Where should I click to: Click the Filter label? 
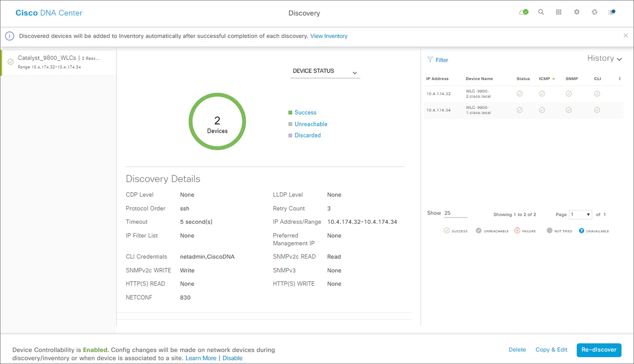[442, 60]
